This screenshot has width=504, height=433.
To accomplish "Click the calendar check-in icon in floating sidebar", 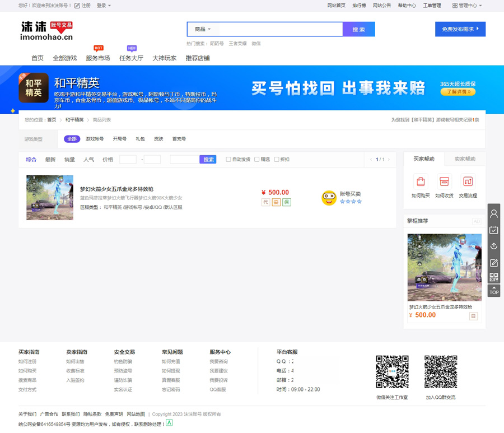I will click(x=494, y=230).
